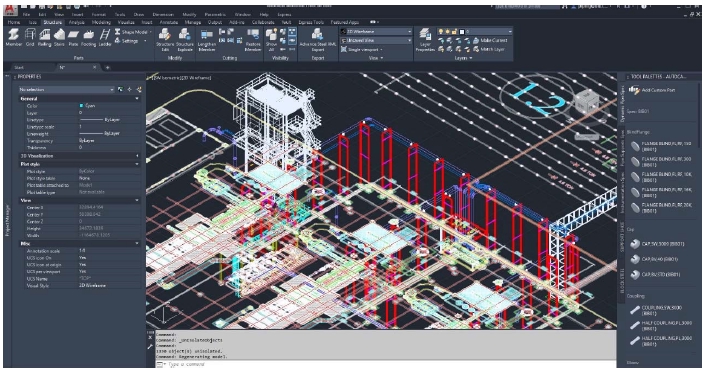The height and width of the screenshot is (375, 707).
Task: Activate the Ladder tool
Action: pos(105,37)
